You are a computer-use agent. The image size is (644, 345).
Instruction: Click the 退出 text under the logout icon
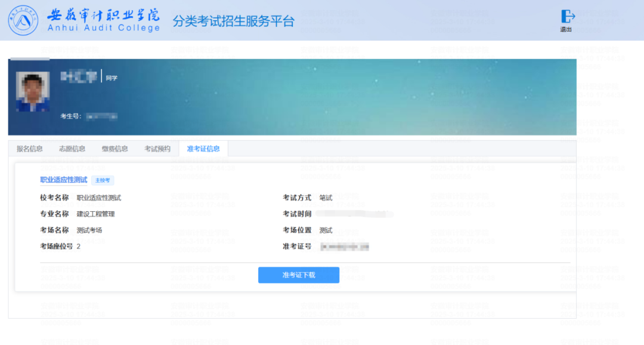[x=566, y=30]
